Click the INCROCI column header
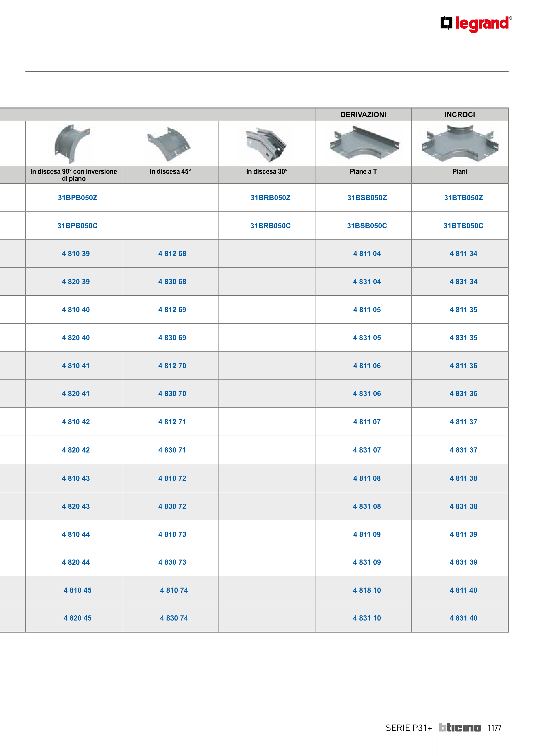The height and width of the screenshot is (756, 534). pyautogui.click(x=460, y=115)
